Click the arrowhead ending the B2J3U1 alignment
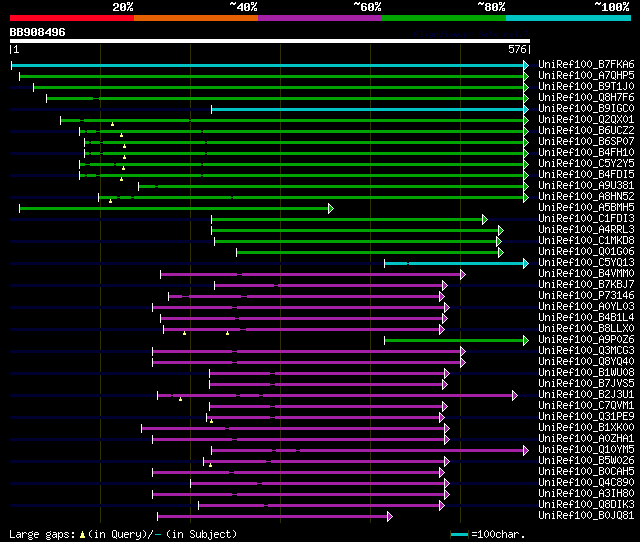This screenshot has height=542, width=640. (x=515, y=395)
